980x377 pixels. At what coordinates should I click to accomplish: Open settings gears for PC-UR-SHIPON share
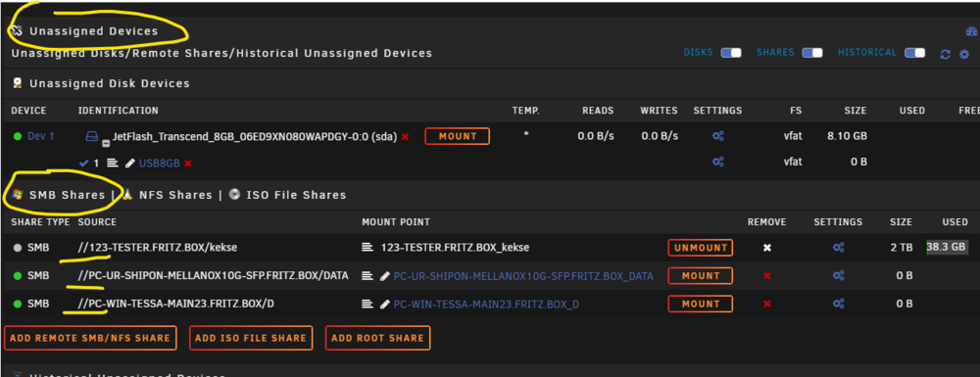[838, 275]
